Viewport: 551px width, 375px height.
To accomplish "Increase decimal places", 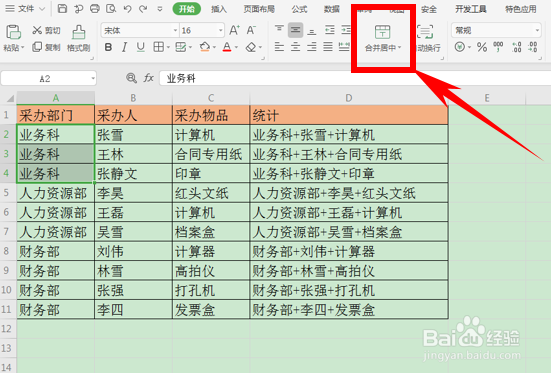I will coord(517,47).
